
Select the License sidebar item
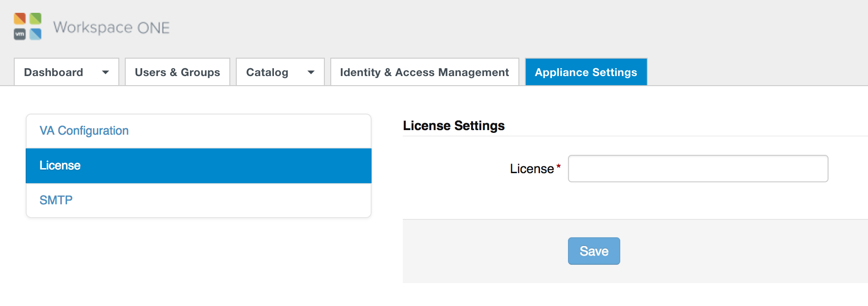pyautogui.click(x=60, y=166)
